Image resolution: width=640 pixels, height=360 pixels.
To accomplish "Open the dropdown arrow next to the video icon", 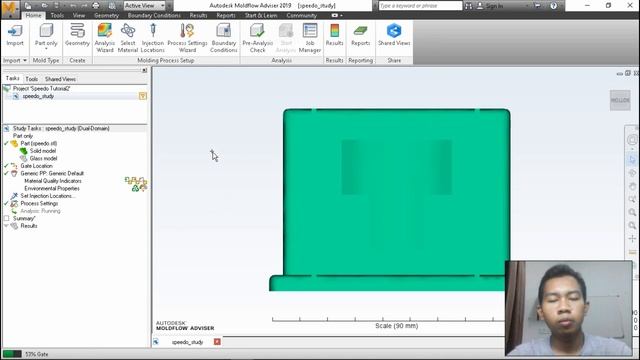I will coord(341,16).
